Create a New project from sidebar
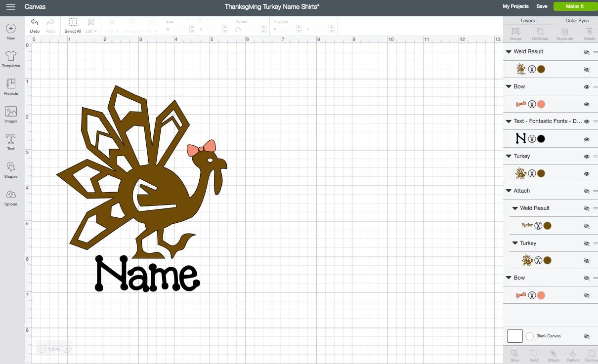This screenshot has height=364, width=598. coord(11,32)
